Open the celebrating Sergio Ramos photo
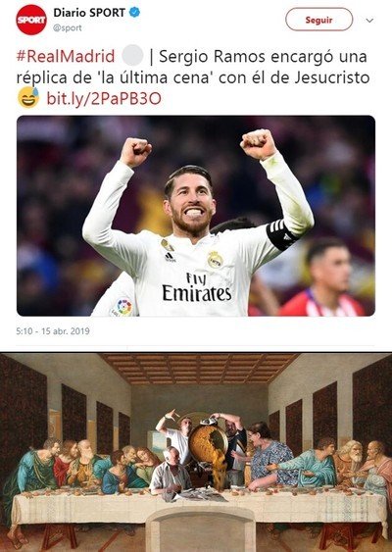The image size is (392, 552). click(x=196, y=216)
